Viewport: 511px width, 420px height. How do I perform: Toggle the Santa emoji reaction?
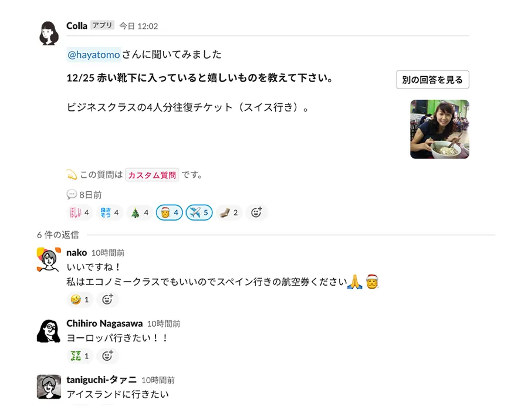(170, 213)
